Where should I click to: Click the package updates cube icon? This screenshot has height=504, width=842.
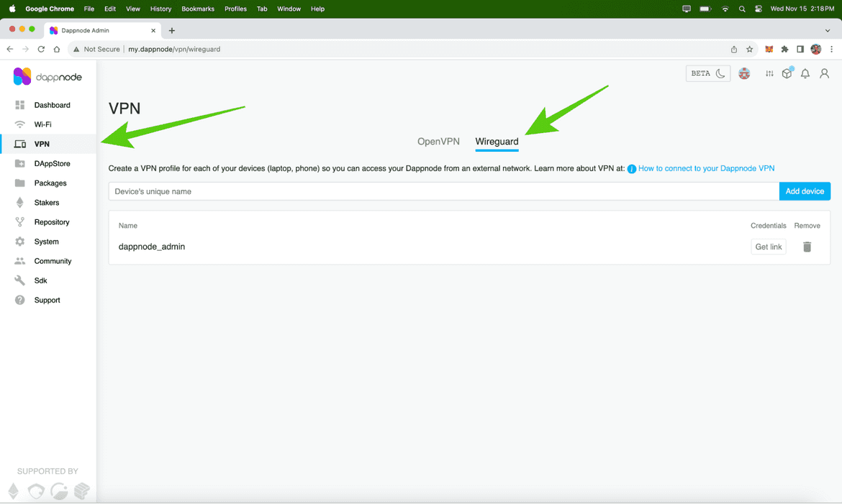787,73
